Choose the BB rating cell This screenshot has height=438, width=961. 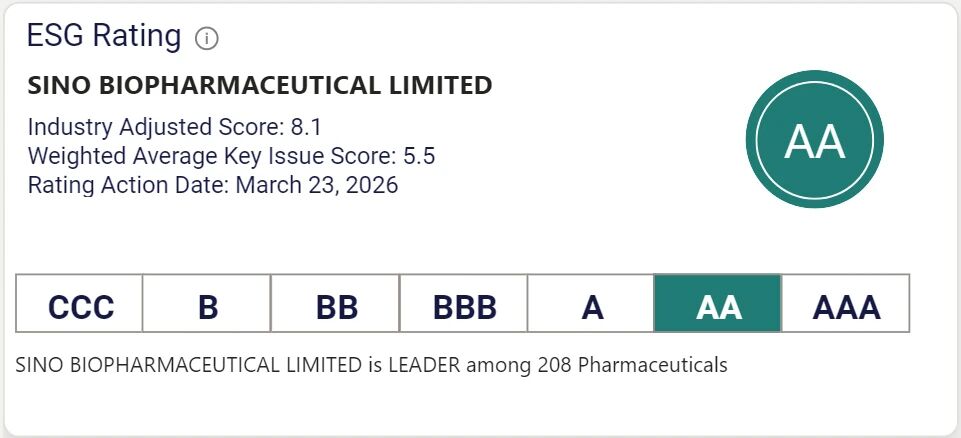point(336,305)
